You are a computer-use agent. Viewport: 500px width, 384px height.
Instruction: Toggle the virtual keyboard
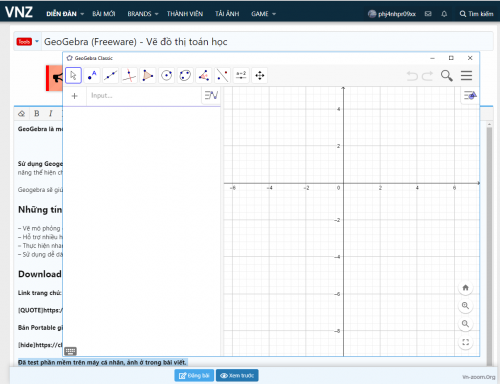point(71,351)
